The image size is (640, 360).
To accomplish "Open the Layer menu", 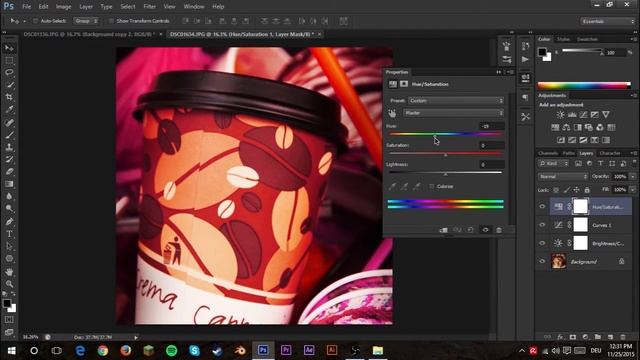I will tap(86, 7).
